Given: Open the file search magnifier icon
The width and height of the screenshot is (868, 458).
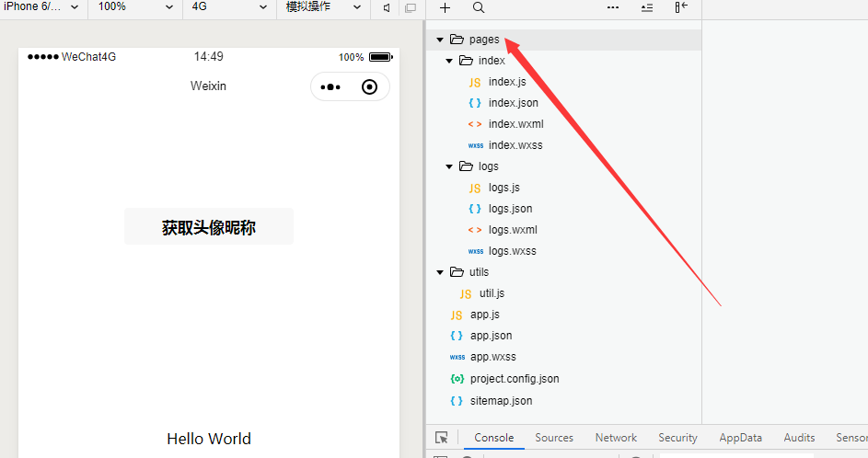Looking at the screenshot, I should (479, 7).
